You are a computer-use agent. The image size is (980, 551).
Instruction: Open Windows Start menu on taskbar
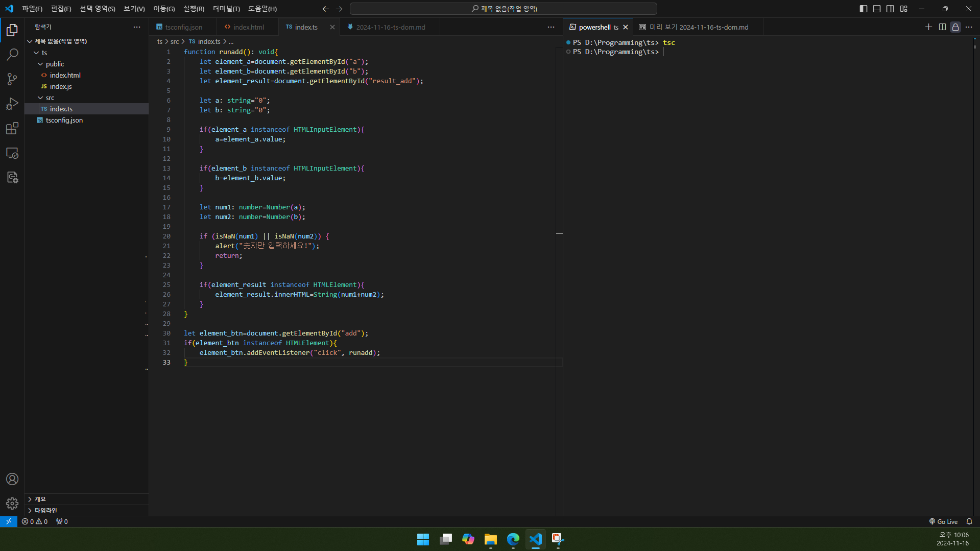click(x=423, y=539)
